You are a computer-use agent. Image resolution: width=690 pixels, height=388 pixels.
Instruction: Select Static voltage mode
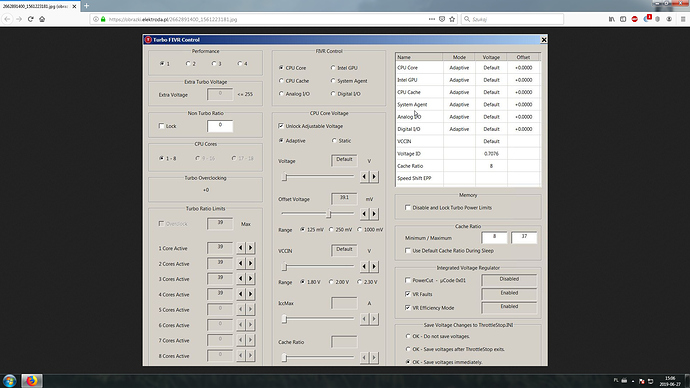[334, 141]
